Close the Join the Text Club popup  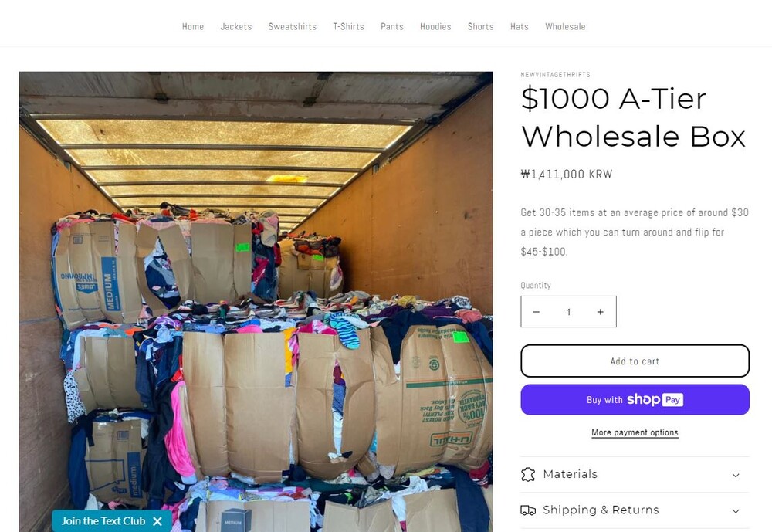coord(157,521)
